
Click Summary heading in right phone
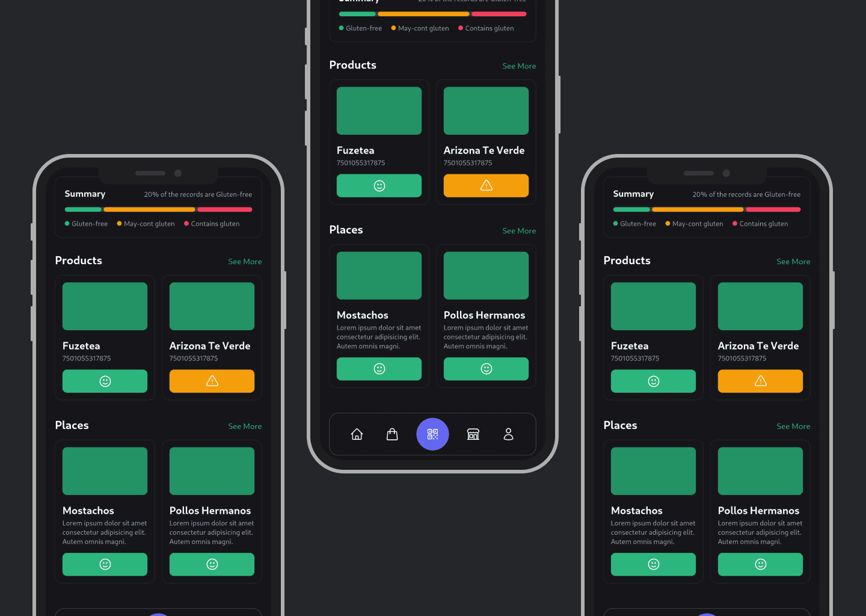(x=633, y=194)
